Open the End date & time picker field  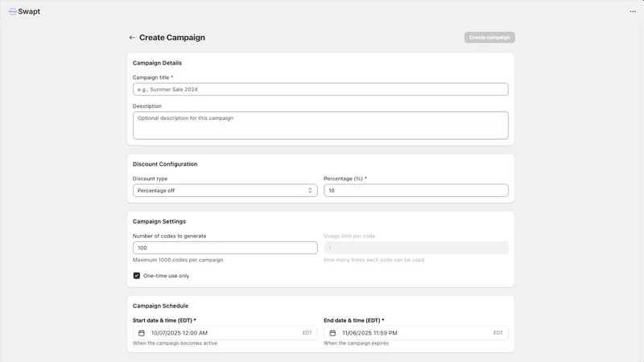(x=416, y=333)
